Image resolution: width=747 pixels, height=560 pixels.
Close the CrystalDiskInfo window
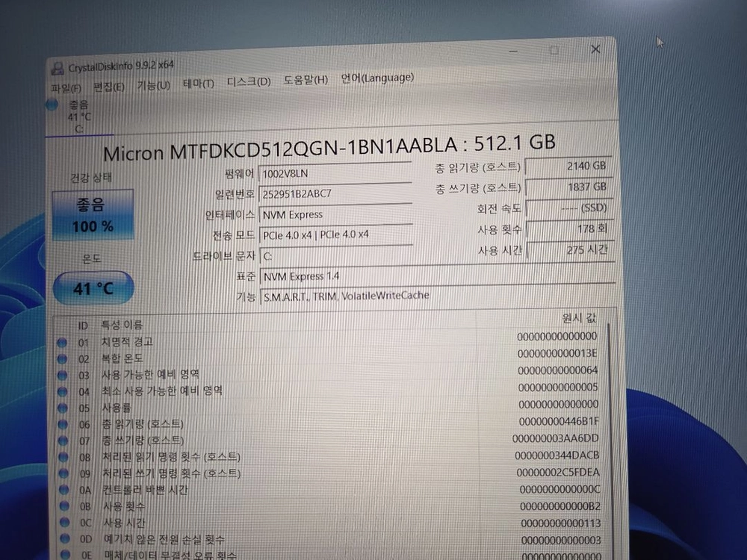point(595,49)
